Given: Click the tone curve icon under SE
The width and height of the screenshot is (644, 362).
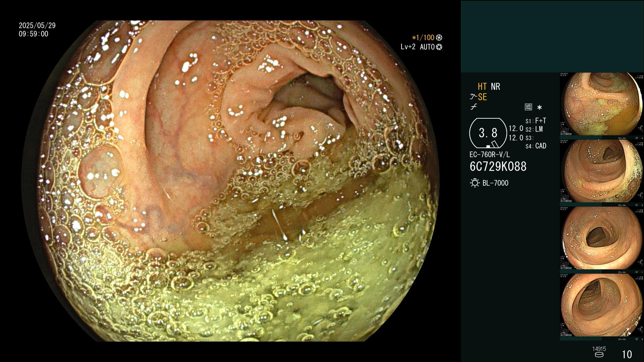Looking at the screenshot, I should tap(474, 107).
